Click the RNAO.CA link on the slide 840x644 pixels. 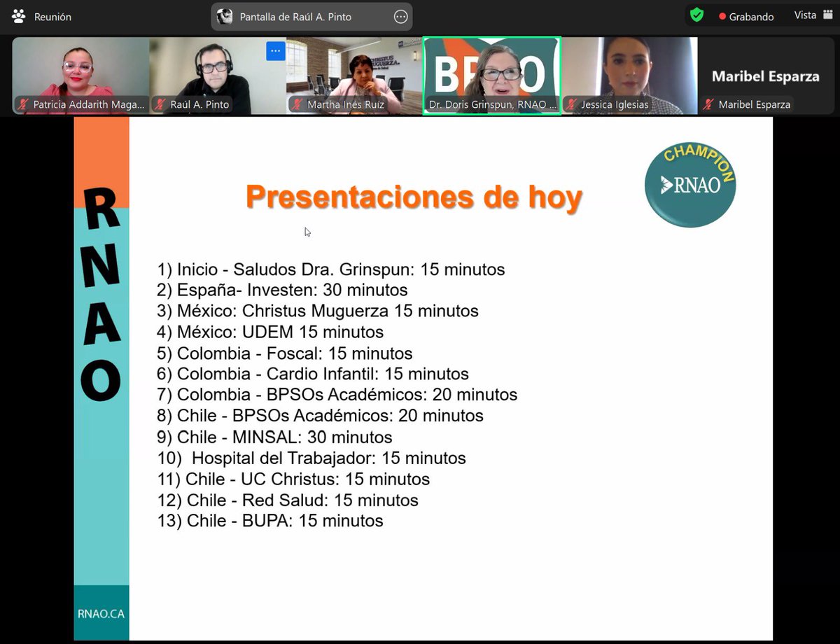100,612
